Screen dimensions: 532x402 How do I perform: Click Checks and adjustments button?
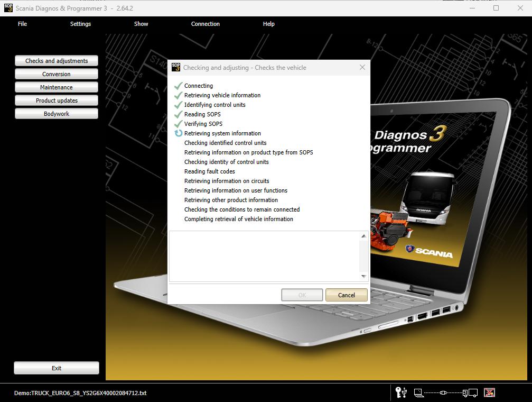click(x=57, y=60)
